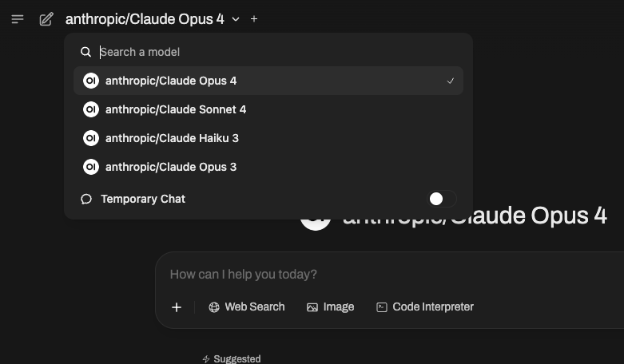Image resolution: width=624 pixels, height=364 pixels.
Task: Click the Temporary Chat label
Action: [x=143, y=199]
